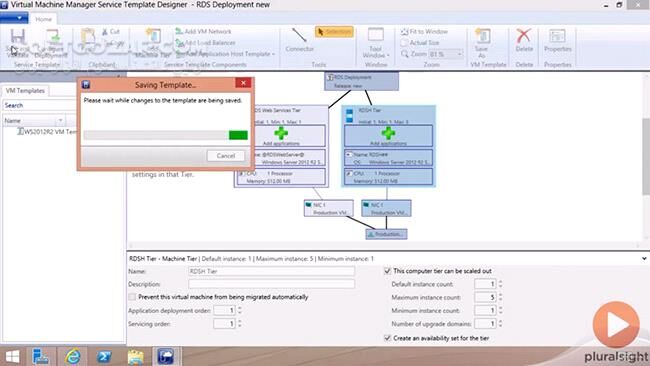650x366 pixels.
Task: Click Add applications plus in Web Services Tier
Action: click(x=281, y=133)
